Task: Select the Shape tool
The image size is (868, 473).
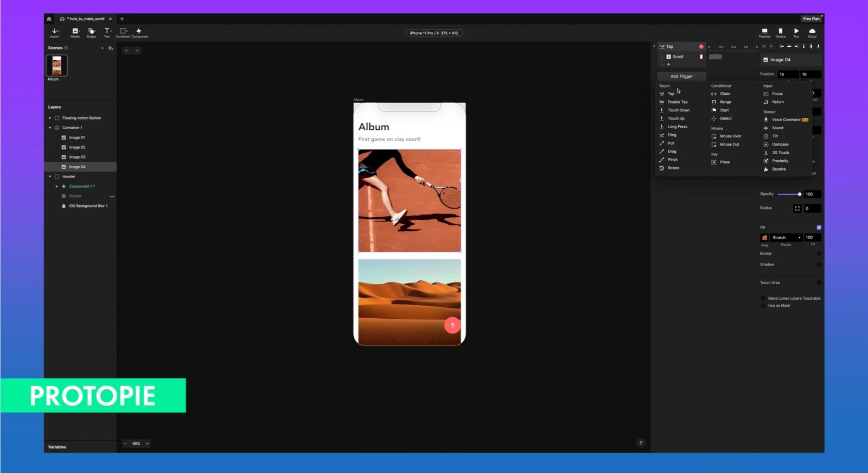Action: click(x=91, y=33)
